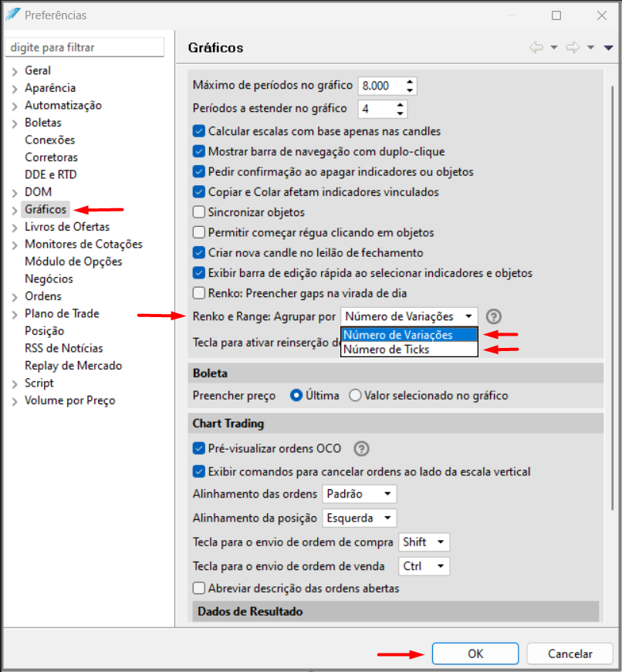Expand the Monitores de Cotações node
The height and width of the screenshot is (672, 622).
[x=15, y=245]
